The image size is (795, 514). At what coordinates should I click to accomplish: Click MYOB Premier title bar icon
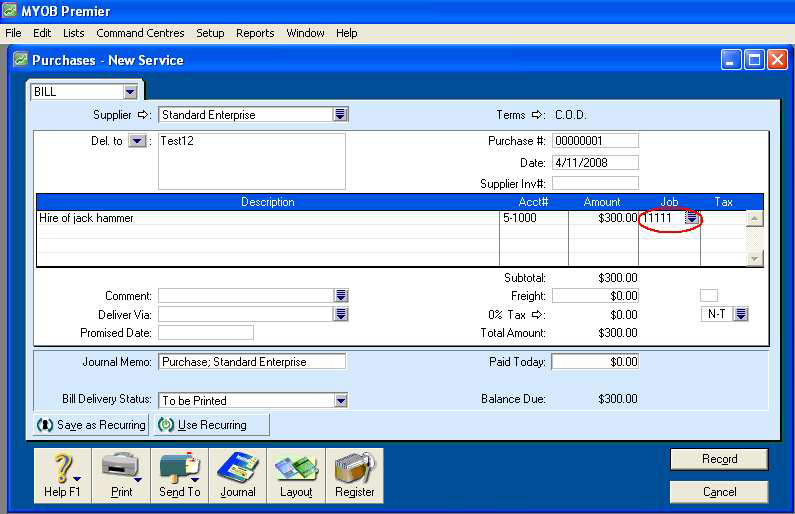(9, 10)
